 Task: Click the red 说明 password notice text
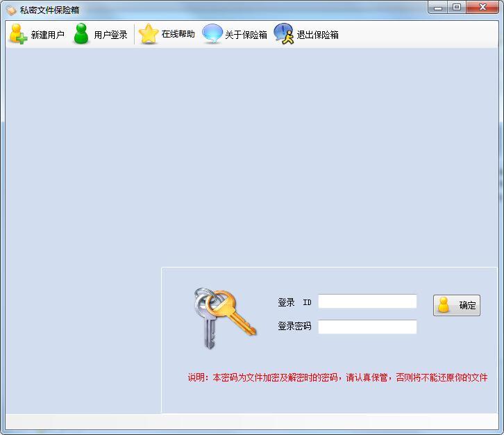click(x=337, y=377)
